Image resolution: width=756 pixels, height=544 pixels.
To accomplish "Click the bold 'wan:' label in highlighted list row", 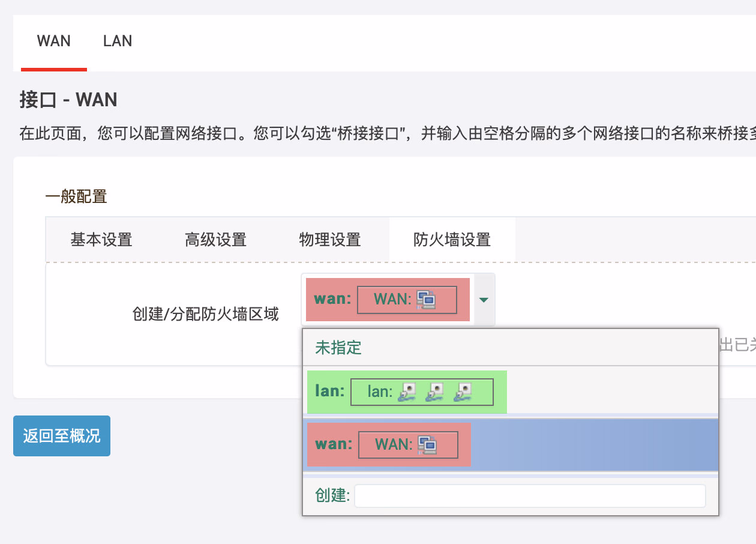I will click(334, 445).
